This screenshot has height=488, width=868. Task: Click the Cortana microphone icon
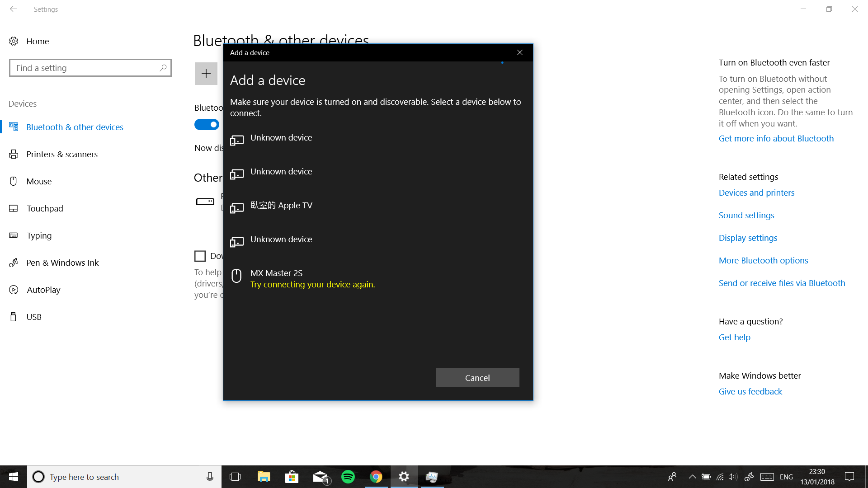[x=210, y=477]
